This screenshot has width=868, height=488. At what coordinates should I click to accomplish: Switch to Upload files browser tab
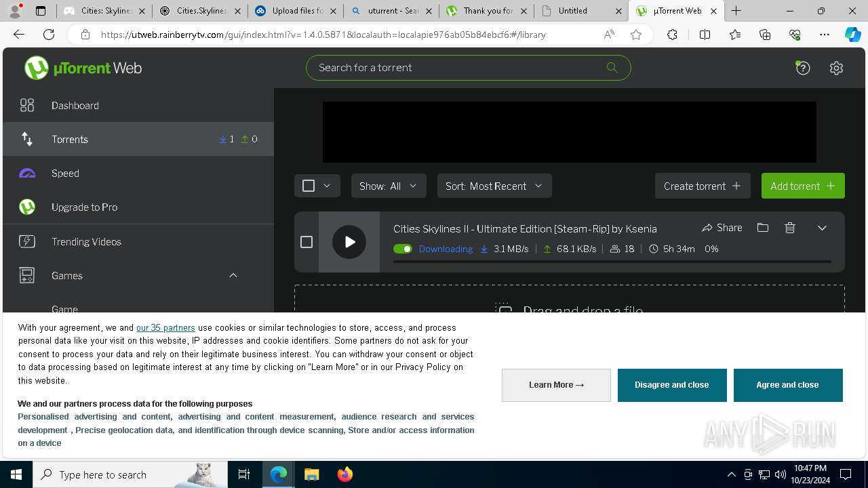pos(296,11)
